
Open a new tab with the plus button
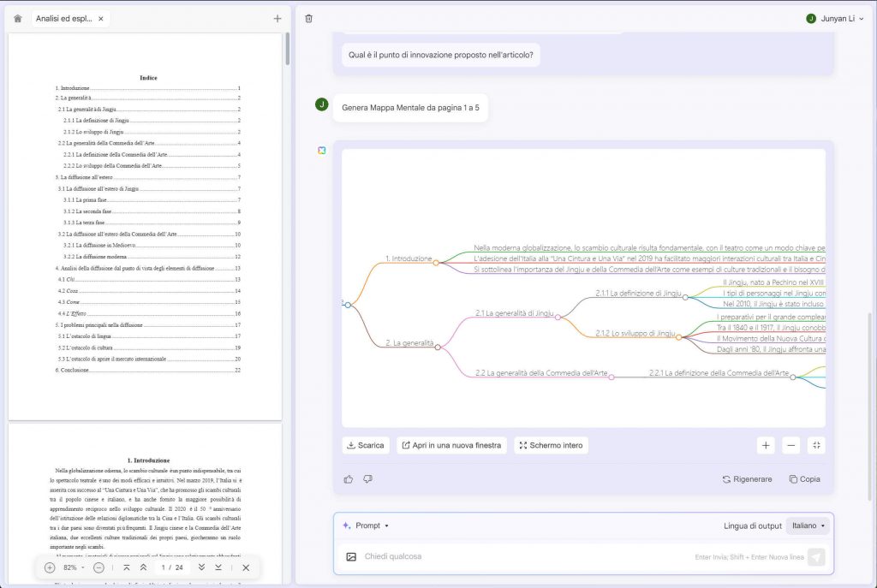(276, 17)
